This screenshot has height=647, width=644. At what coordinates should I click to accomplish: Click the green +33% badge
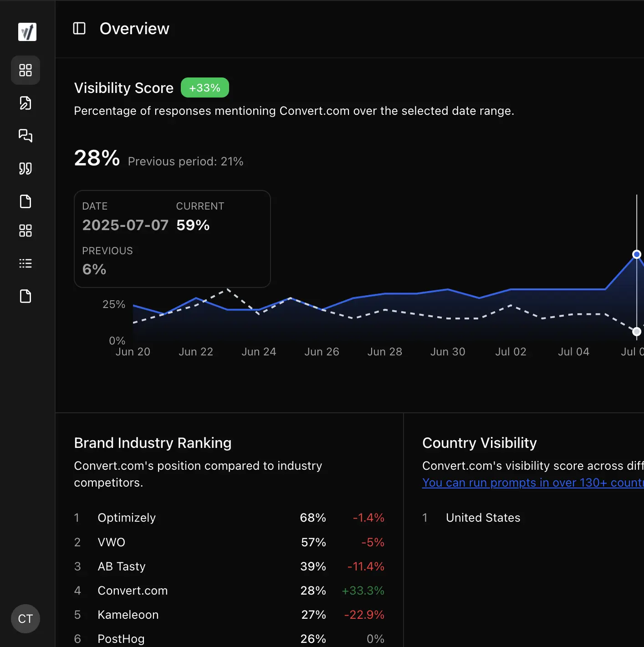coord(204,88)
